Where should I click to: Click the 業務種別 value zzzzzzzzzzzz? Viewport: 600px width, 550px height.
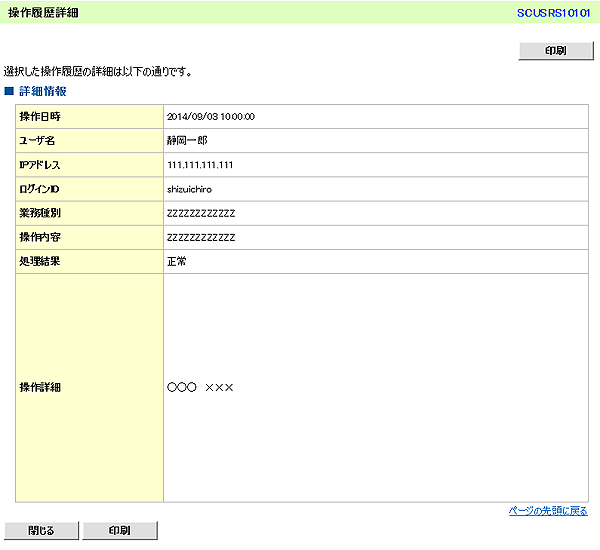201,213
